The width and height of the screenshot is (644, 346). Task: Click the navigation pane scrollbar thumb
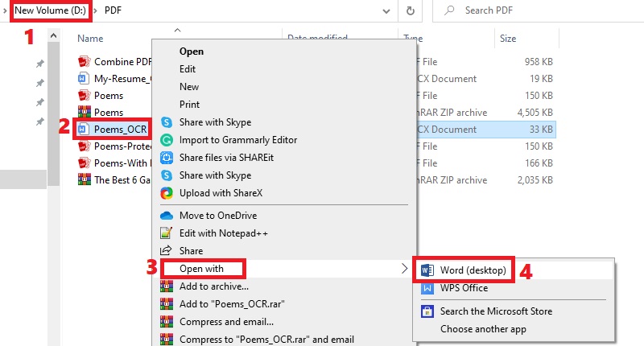[x=53, y=114]
